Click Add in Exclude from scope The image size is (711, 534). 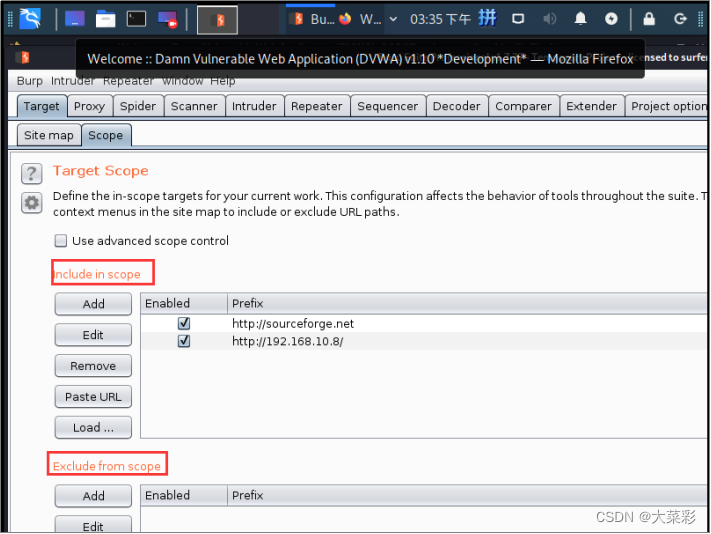pos(93,496)
